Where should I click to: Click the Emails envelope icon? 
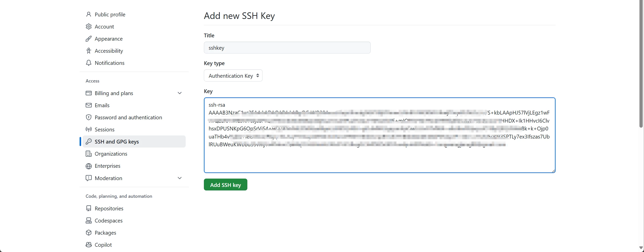pyautogui.click(x=88, y=105)
